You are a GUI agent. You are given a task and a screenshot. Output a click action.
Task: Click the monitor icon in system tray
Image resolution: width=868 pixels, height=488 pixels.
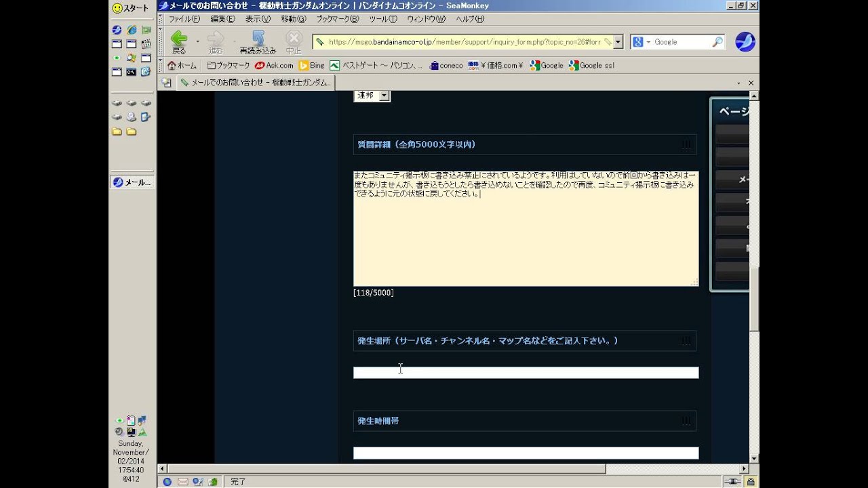pyautogui.click(x=131, y=432)
